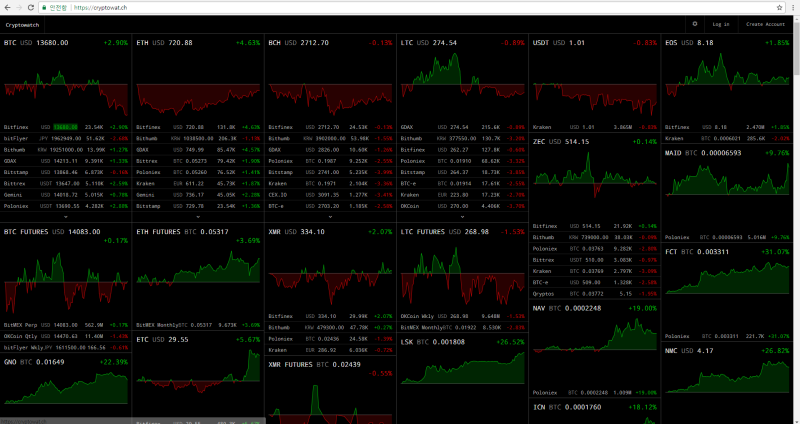Select Qryptos BTC 0.03772 row in ZEC panel
This screenshot has height=424, width=800.
595,293
